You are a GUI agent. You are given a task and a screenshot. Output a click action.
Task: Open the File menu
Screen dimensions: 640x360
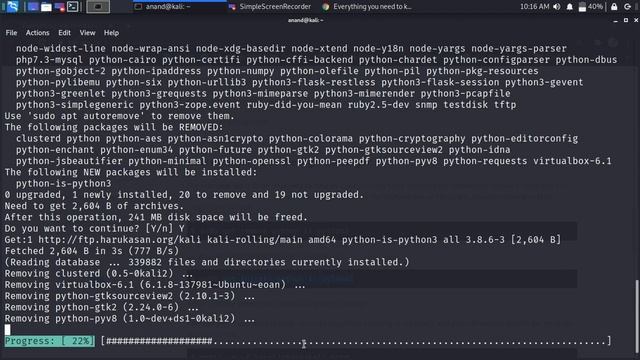click(x=11, y=33)
